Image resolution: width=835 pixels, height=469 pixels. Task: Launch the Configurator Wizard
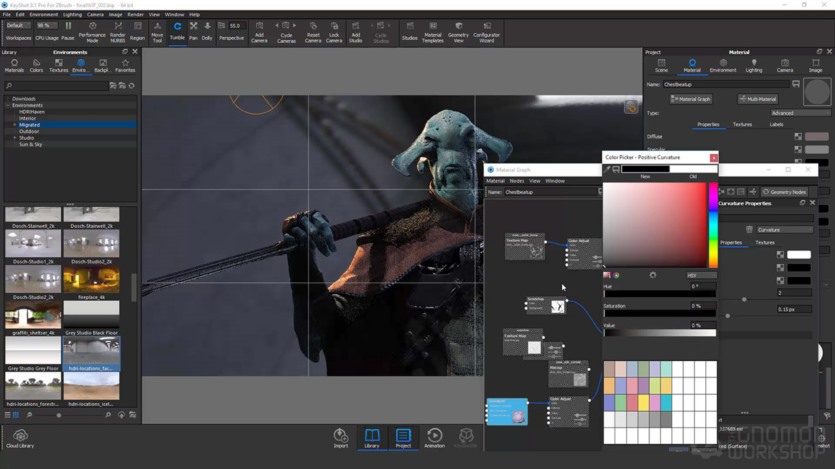[487, 31]
